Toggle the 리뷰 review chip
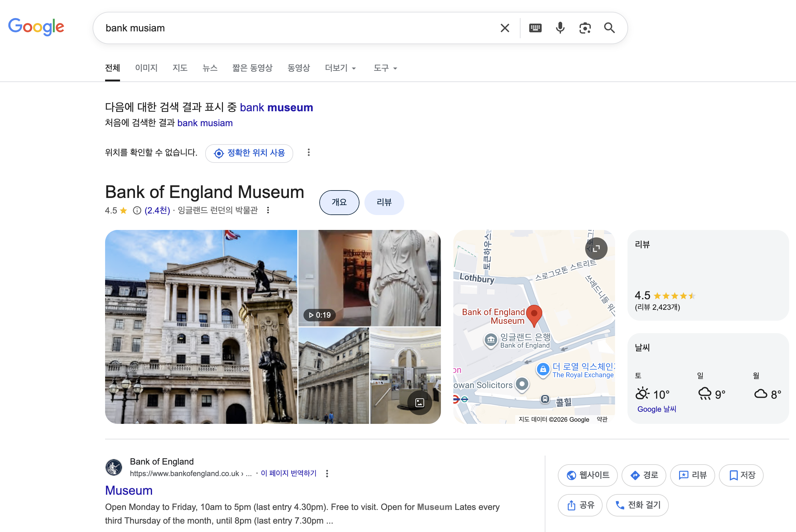The height and width of the screenshot is (532, 796). [x=384, y=203]
